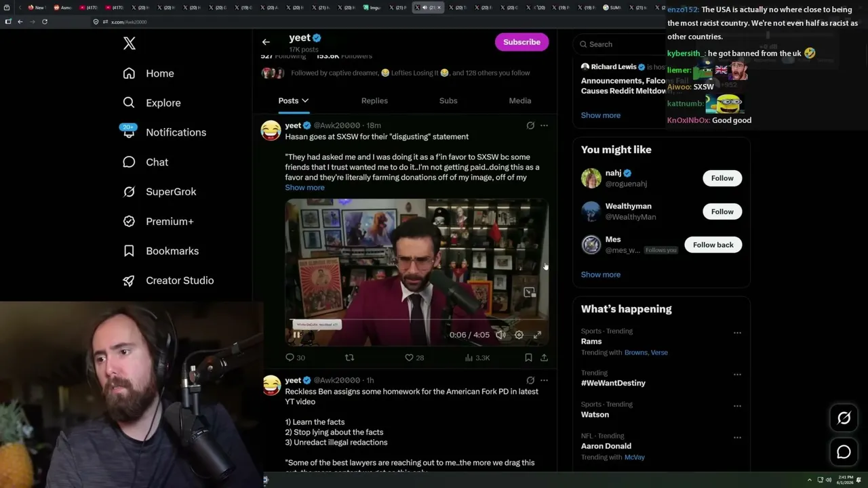Image resolution: width=868 pixels, height=488 pixels.
Task: Share the Hasan SXSW post
Action: click(544, 357)
